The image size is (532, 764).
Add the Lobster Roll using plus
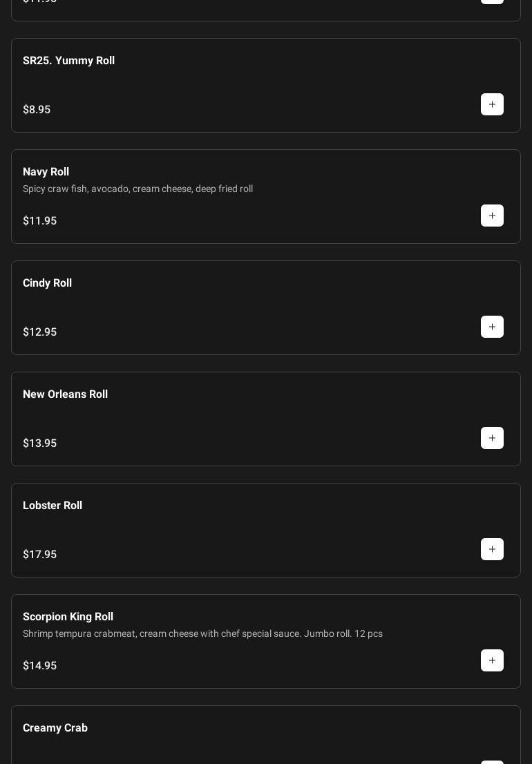pos(492,549)
